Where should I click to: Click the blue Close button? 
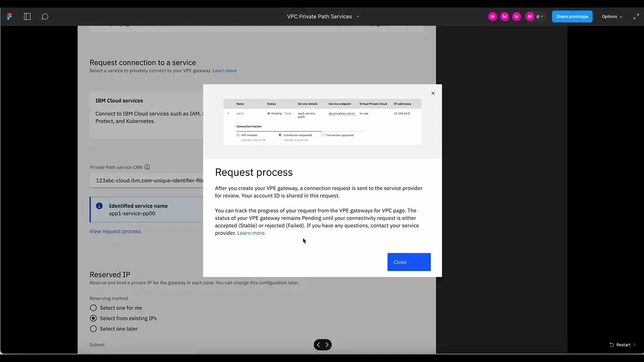pyautogui.click(x=409, y=262)
